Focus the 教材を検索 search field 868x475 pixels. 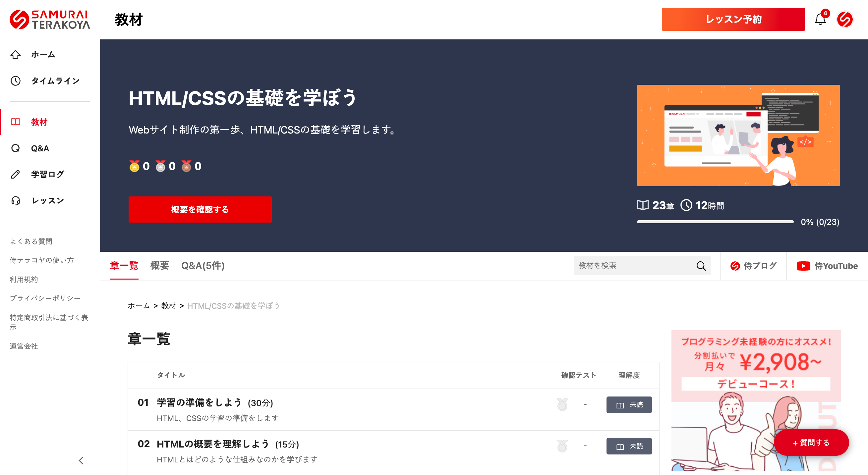633,266
